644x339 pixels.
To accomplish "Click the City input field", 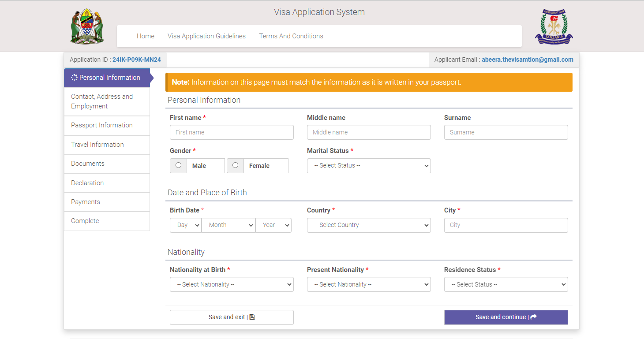I will [506, 225].
